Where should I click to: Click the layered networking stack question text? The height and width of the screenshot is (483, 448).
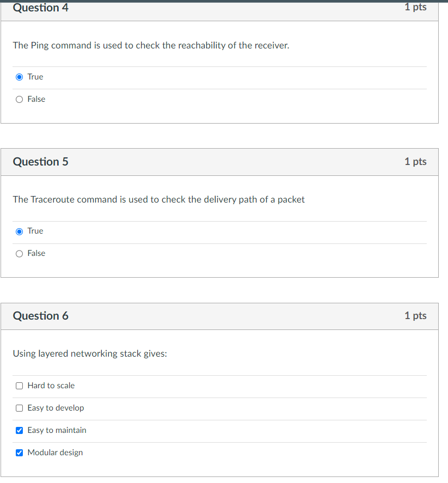pyautogui.click(x=90, y=353)
